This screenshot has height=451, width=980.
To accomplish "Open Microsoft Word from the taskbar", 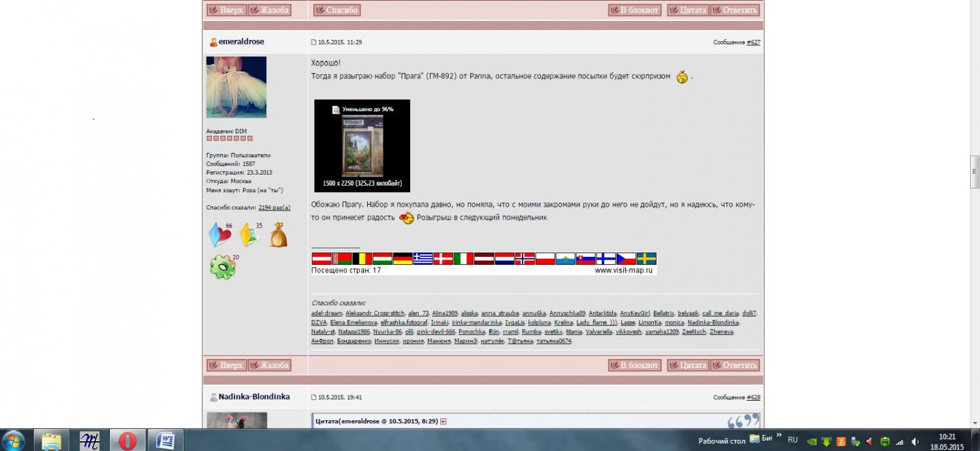I will [x=165, y=441].
